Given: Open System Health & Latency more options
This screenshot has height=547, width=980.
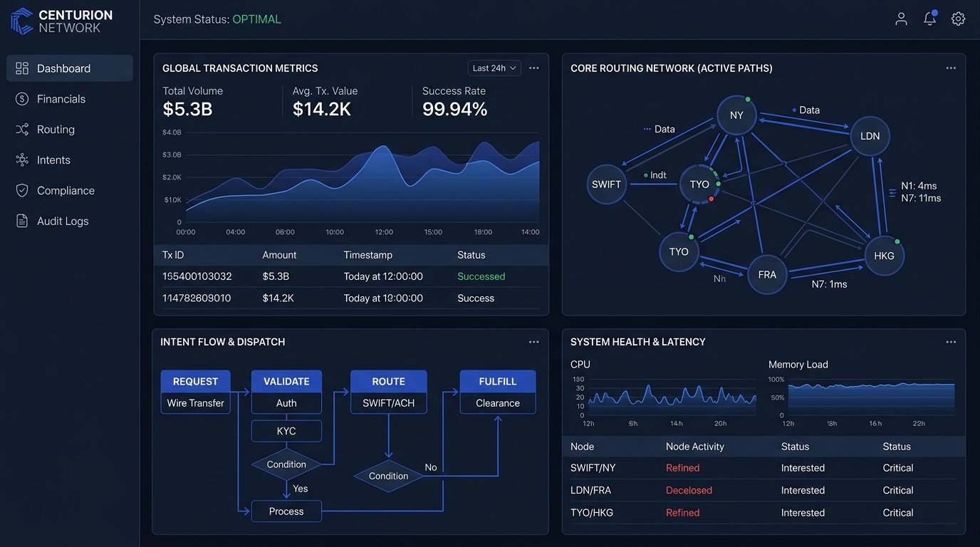Looking at the screenshot, I should pyautogui.click(x=951, y=342).
